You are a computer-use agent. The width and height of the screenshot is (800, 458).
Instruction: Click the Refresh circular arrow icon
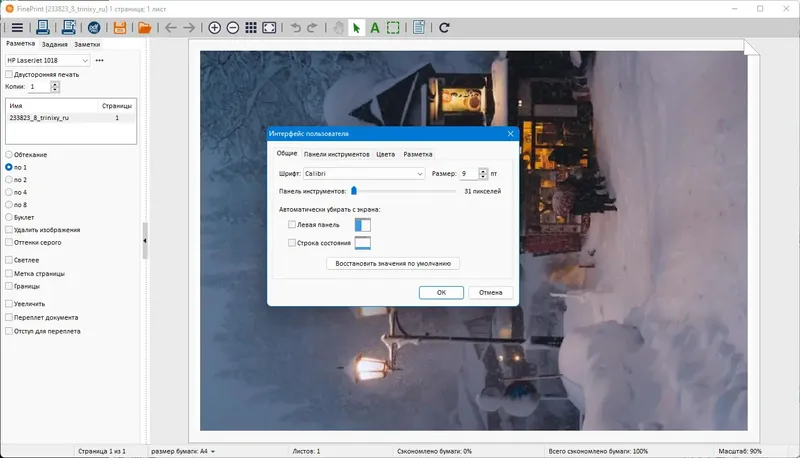tap(444, 28)
